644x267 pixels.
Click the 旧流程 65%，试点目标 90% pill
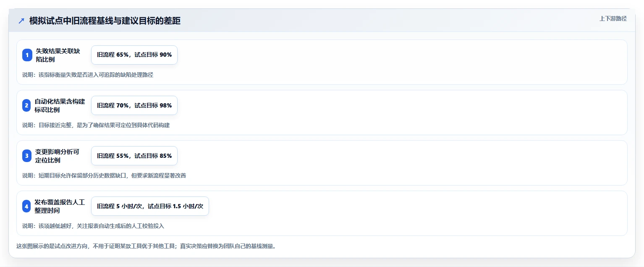click(x=134, y=55)
